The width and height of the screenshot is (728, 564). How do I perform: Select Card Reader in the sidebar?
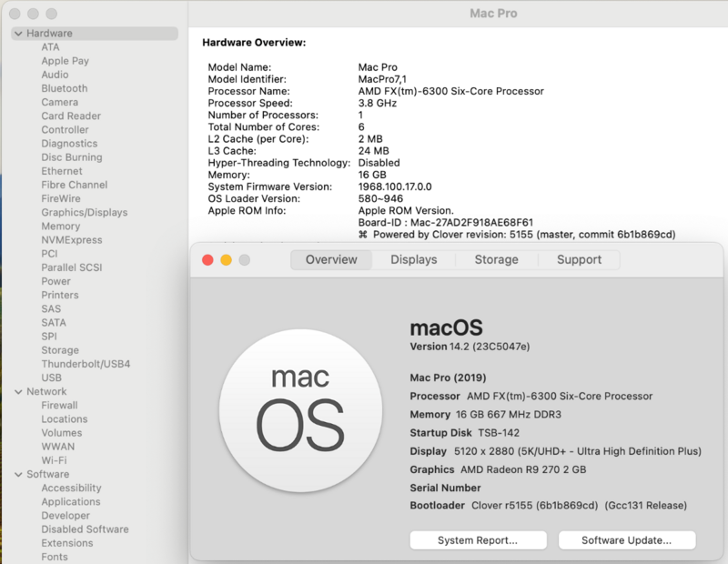(x=71, y=116)
